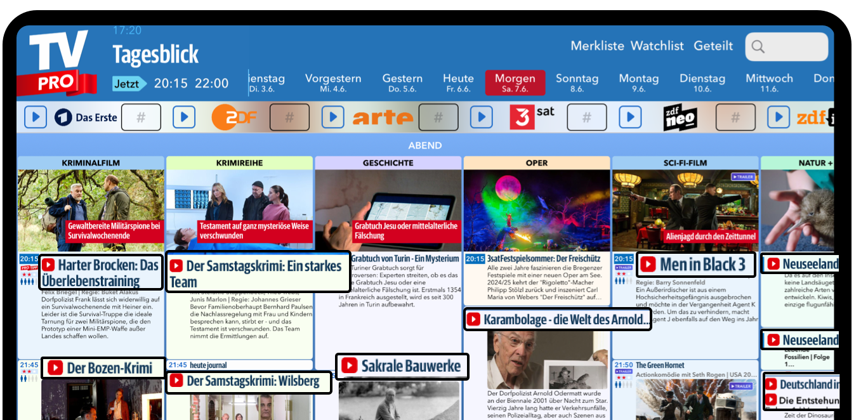Click the KRIMIREIHE genre label
This screenshot has width=868, height=420.
(240, 163)
